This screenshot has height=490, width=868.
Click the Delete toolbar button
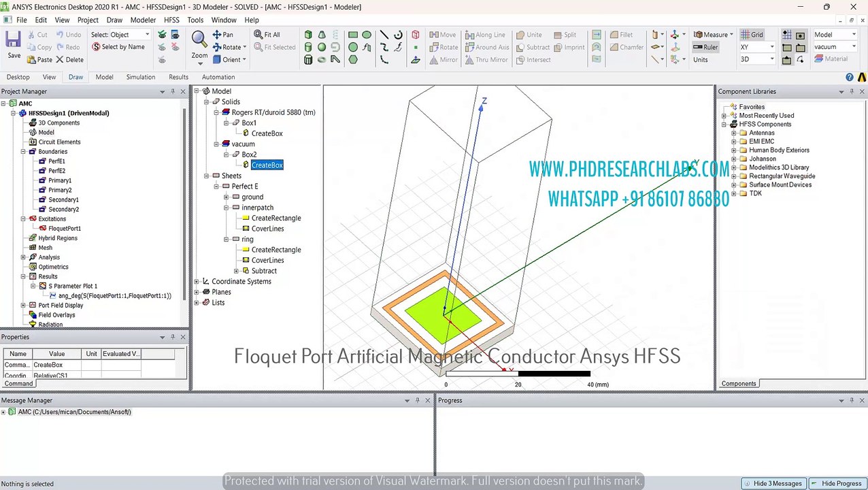pos(69,60)
